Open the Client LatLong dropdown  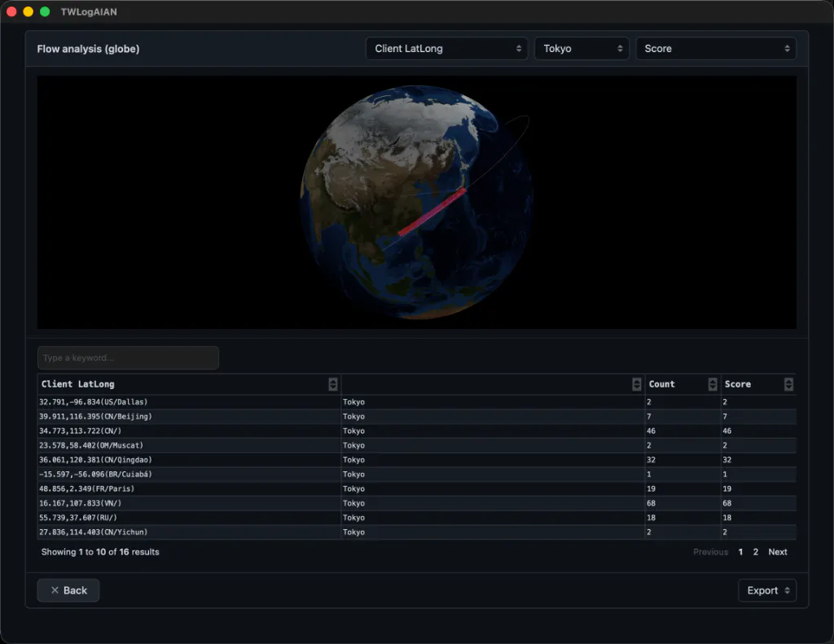(x=447, y=48)
